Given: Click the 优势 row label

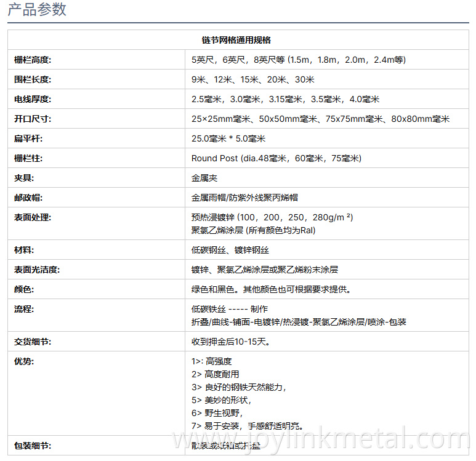Looking at the screenshot, I should (24, 361).
